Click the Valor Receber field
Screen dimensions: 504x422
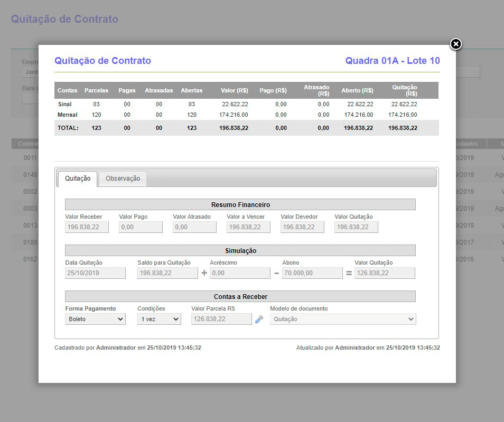pos(87,227)
